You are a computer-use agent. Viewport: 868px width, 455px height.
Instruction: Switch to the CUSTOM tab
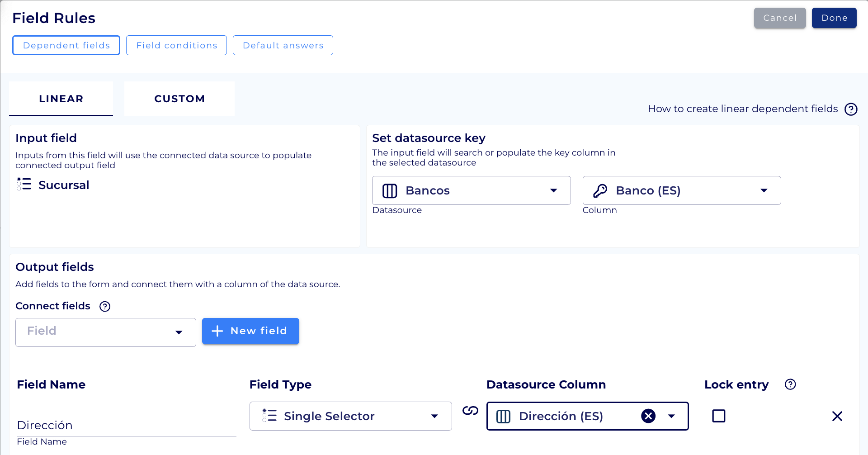point(179,99)
